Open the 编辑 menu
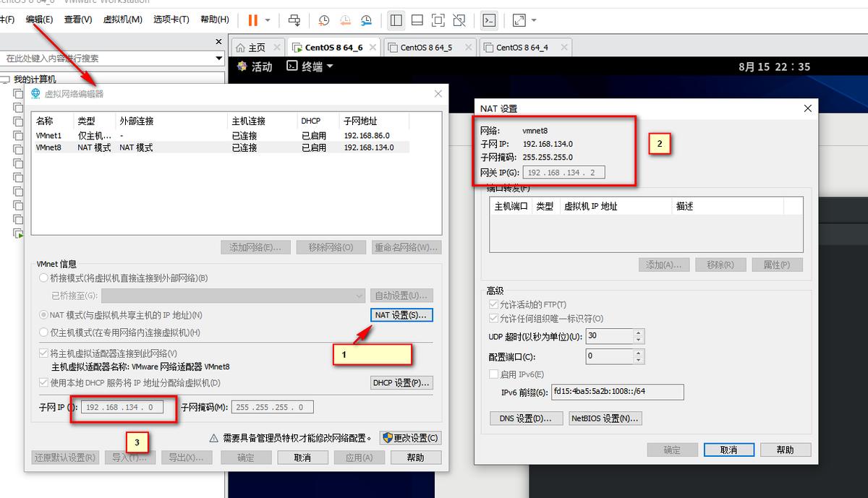This screenshot has height=498, width=868. tap(40, 20)
